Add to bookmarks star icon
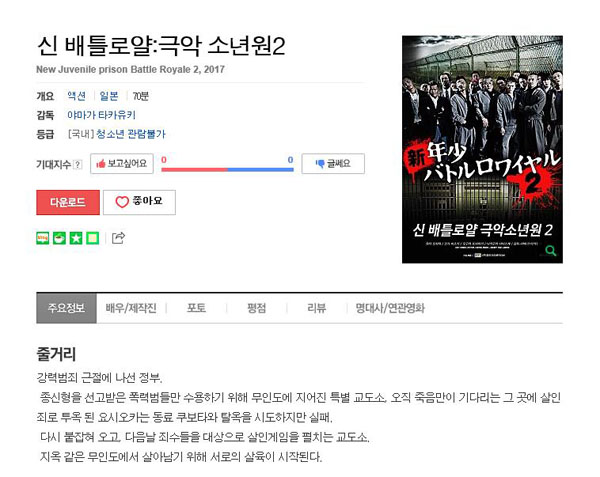This screenshot has width=600, height=477. pyautogui.click(x=76, y=238)
